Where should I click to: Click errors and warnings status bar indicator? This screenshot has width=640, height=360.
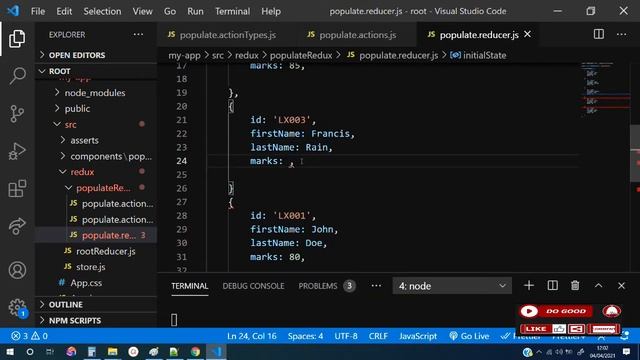(x=29, y=336)
